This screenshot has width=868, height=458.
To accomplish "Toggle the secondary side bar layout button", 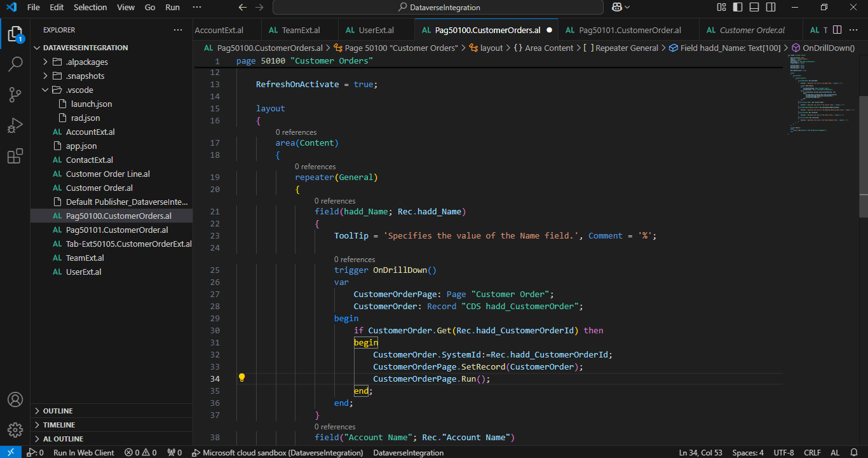I will [x=771, y=8].
